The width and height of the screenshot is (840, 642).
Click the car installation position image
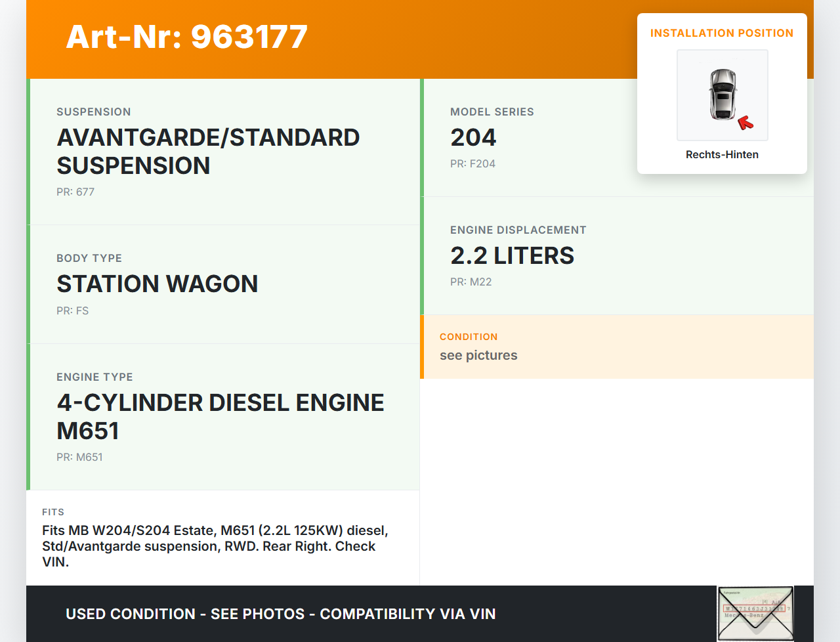pyautogui.click(x=722, y=95)
